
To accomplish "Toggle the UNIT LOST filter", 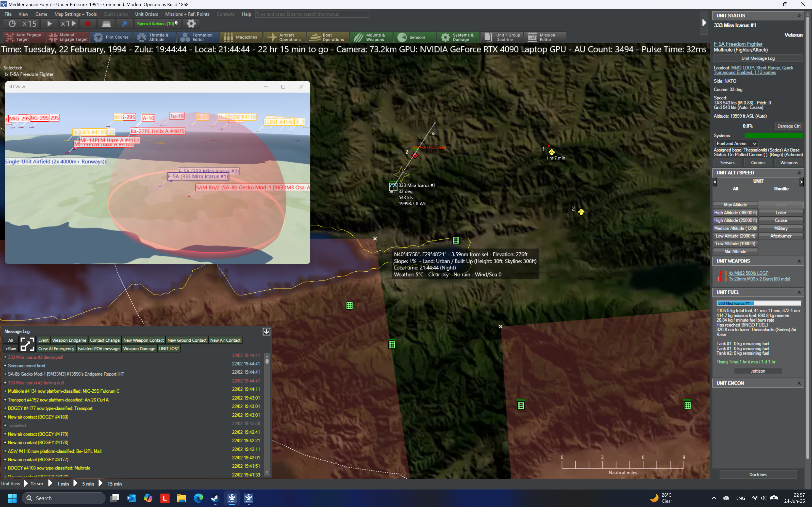I will coord(169,349).
